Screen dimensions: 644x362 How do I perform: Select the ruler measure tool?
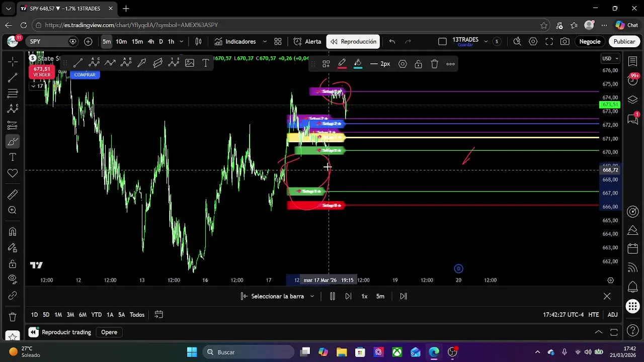tap(13, 195)
